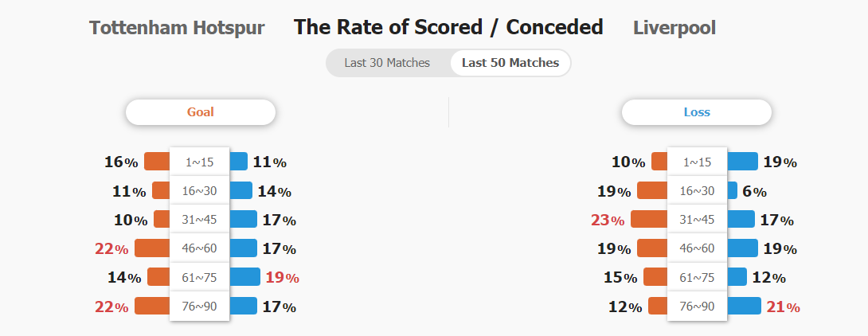The width and height of the screenshot is (868, 336).
Task: Click Tottenham's orange 46~60 bar under Goal
Action: tap(152, 248)
